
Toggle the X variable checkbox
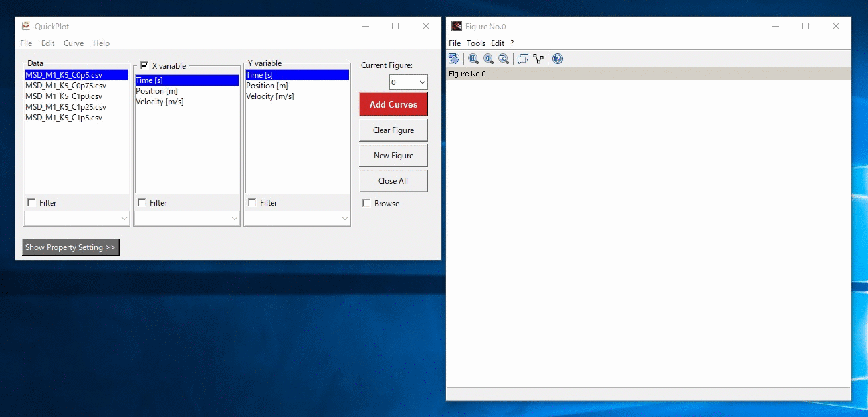tap(144, 65)
